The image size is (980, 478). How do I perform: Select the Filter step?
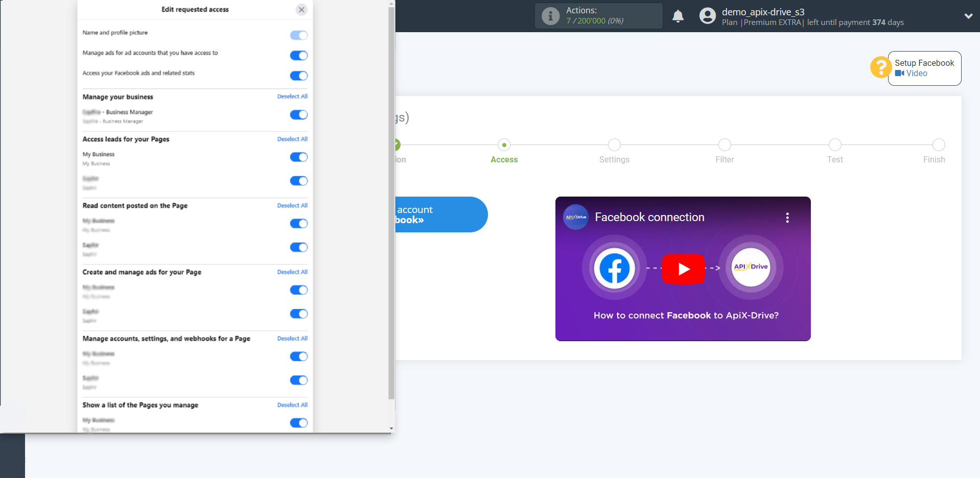[x=725, y=145]
